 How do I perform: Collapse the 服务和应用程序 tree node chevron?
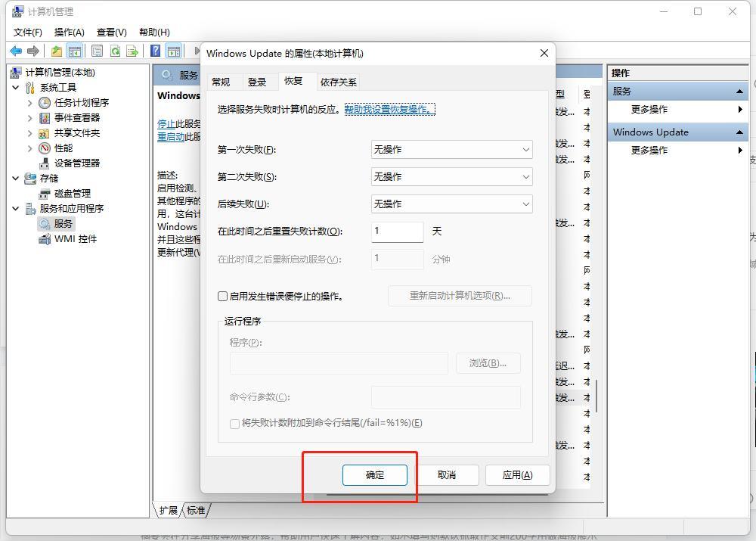pos(15,209)
